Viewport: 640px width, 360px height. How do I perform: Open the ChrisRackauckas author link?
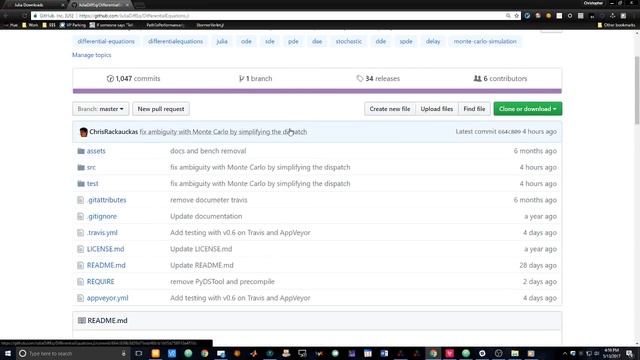(x=113, y=132)
